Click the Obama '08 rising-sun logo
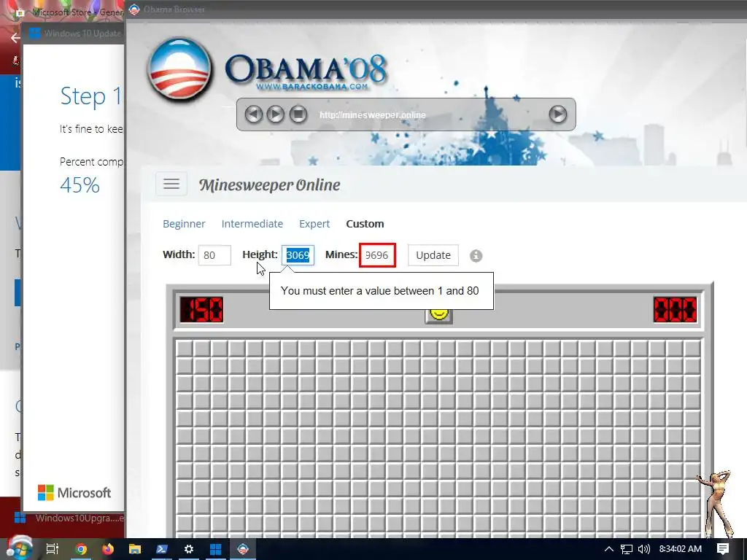 [x=179, y=69]
